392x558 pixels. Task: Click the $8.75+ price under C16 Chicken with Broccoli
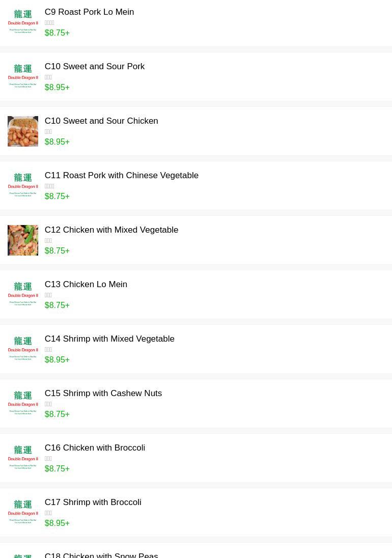point(57,468)
